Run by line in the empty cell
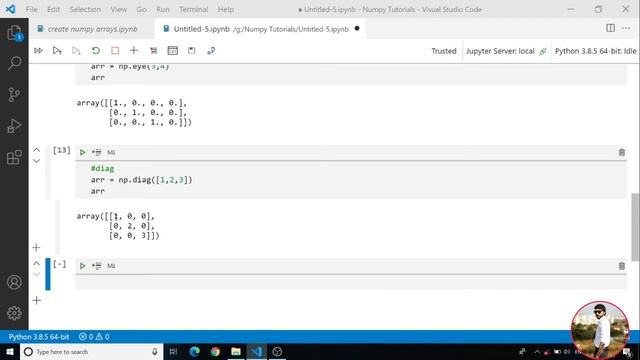 (97, 266)
